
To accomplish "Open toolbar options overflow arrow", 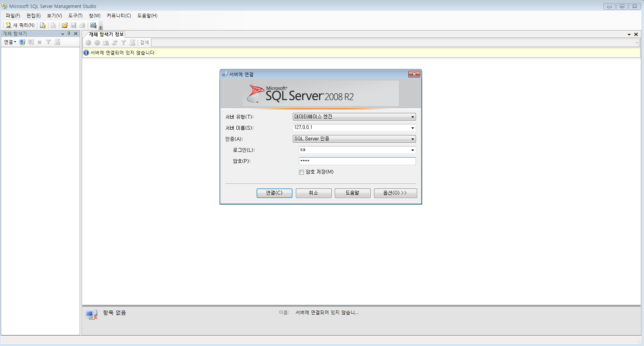I will [x=101, y=26].
